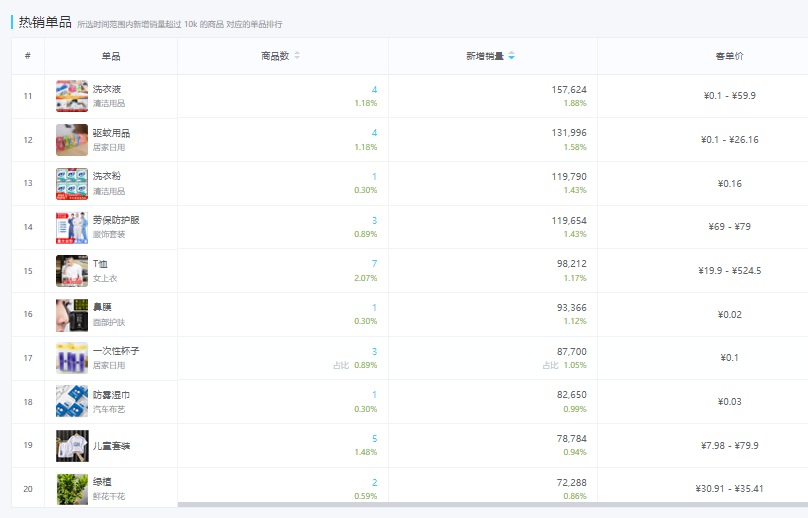Click product count 7 for T恤
Screen dimensions: 808x518
point(375,263)
